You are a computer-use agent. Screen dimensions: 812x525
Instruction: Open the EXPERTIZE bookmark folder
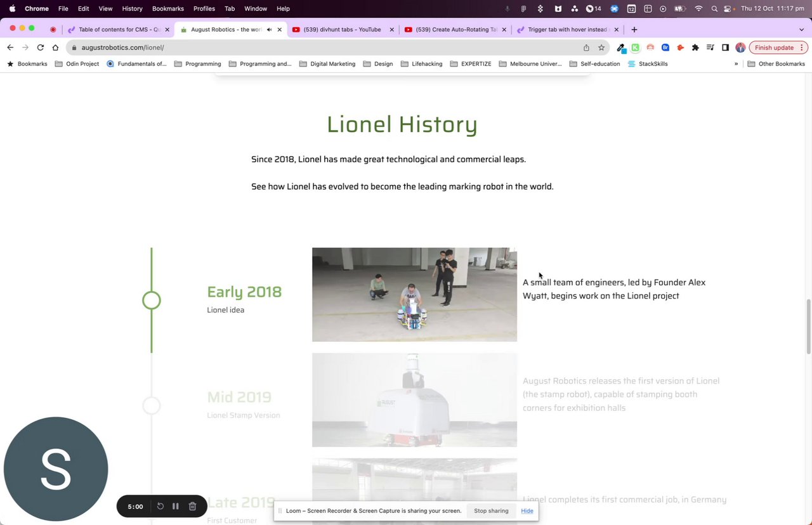471,64
